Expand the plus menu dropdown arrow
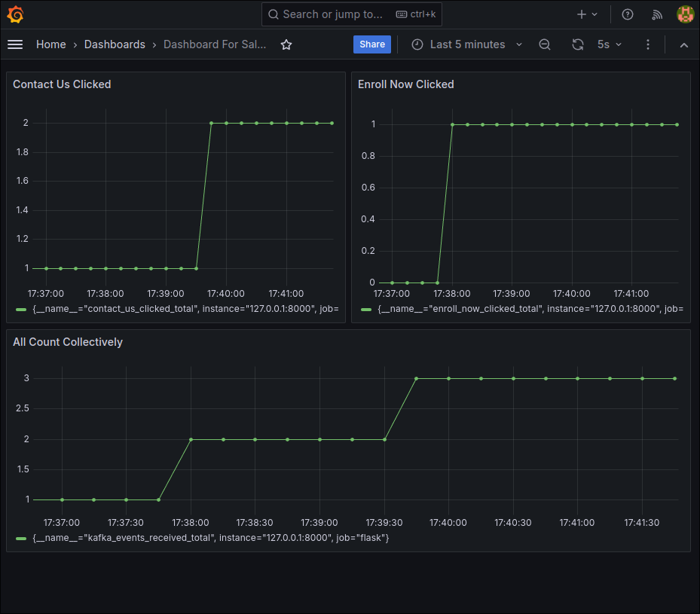Image resolution: width=700 pixels, height=614 pixels. coord(595,15)
